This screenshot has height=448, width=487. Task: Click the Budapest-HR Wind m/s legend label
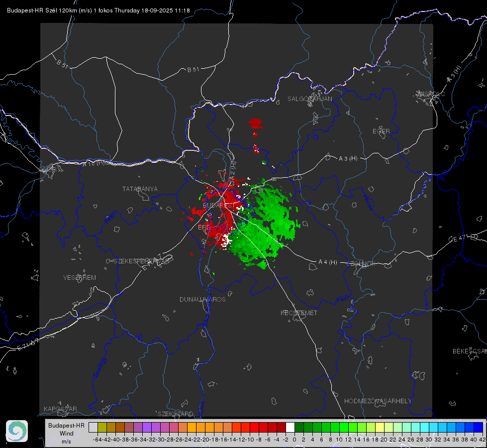point(67,433)
